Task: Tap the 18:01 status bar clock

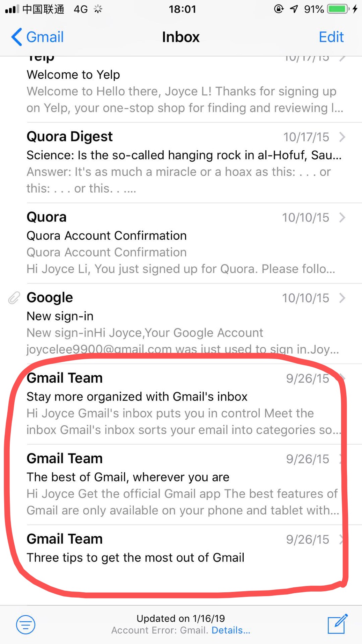Action: pos(182,9)
